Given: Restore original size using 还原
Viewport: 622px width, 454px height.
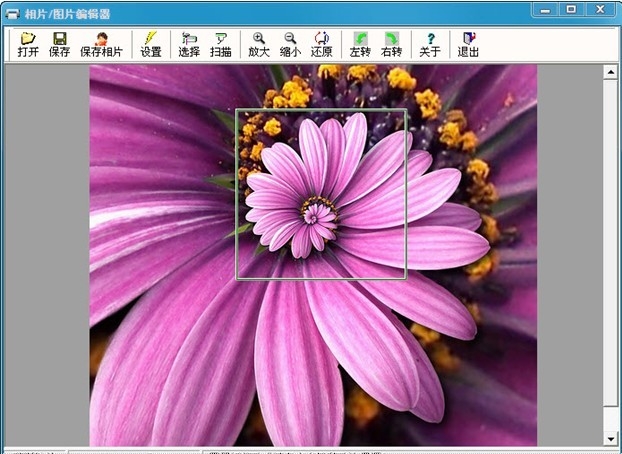Looking at the screenshot, I should (x=322, y=44).
